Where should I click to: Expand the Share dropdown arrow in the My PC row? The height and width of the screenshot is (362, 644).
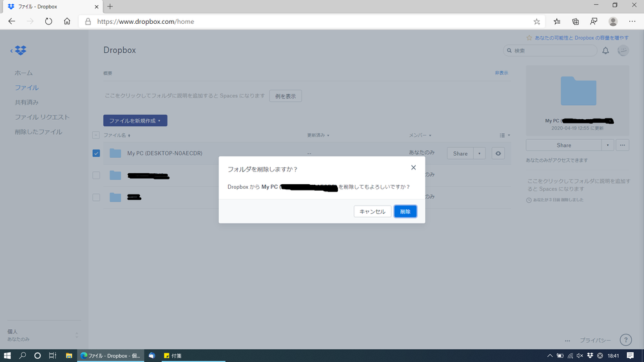click(480, 153)
